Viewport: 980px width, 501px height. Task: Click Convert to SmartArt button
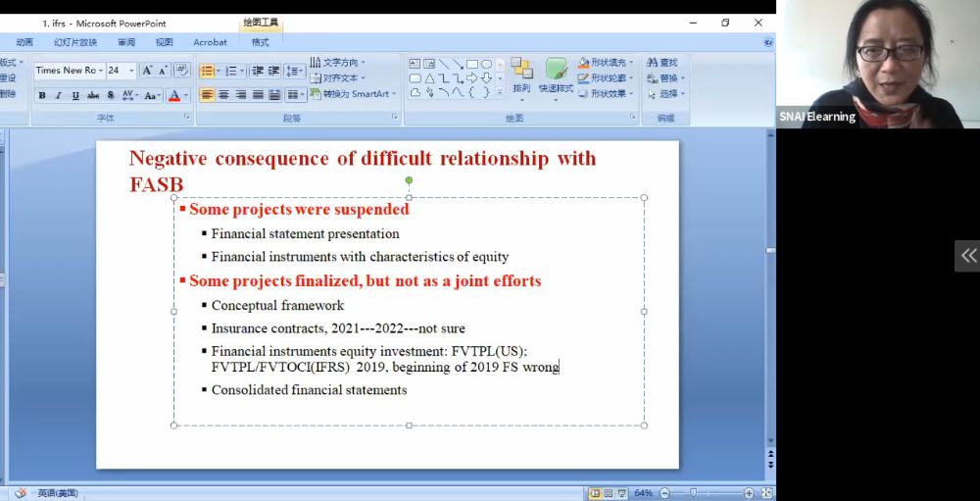349,94
